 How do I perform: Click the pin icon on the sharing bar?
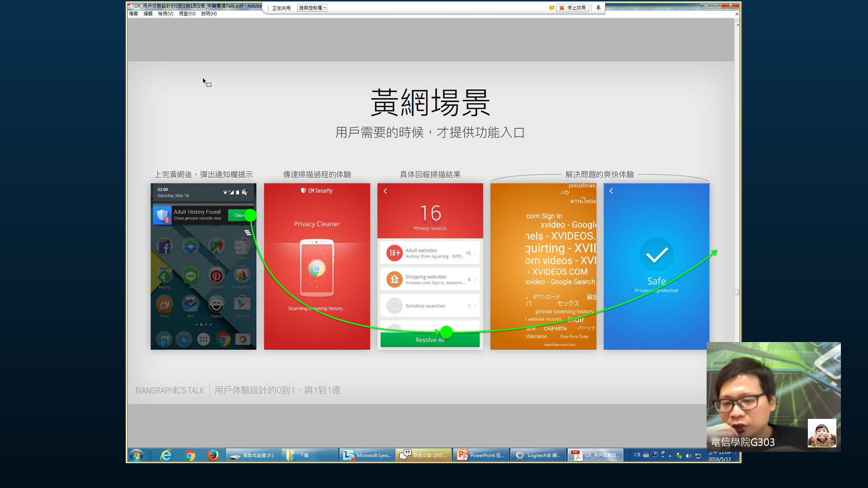(x=598, y=8)
